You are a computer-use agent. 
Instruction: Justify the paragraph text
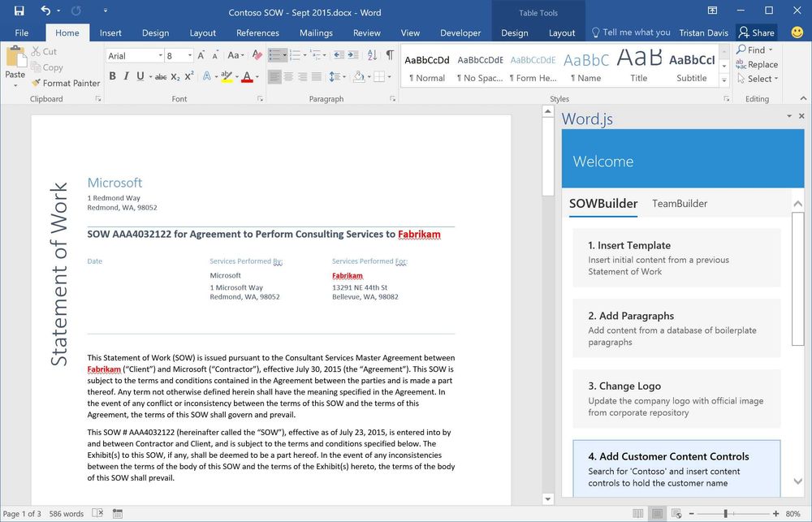tap(317, 76)
